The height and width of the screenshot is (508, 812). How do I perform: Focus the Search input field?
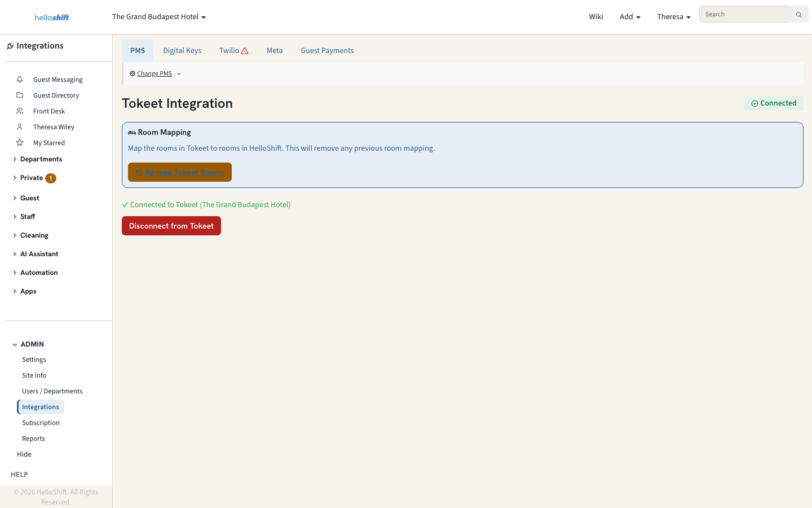click(x=744, y=14)
